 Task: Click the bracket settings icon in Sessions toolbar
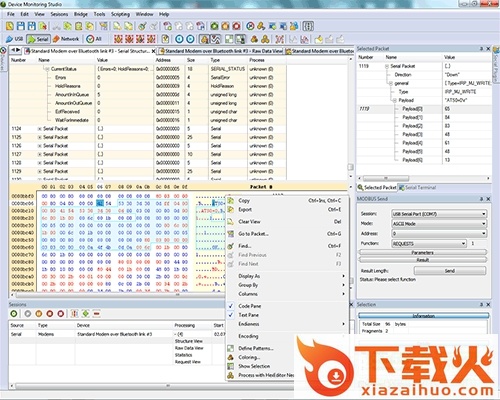[x=75, y=314]
